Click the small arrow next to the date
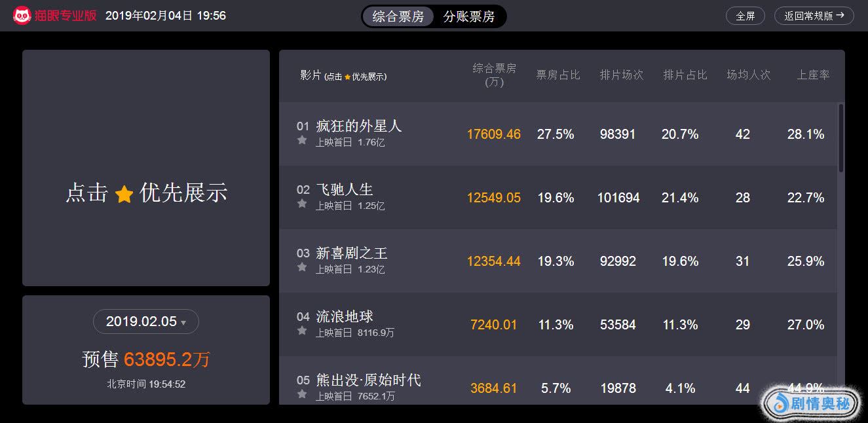Viewport: 868px width, 423px height. point(183,323)
